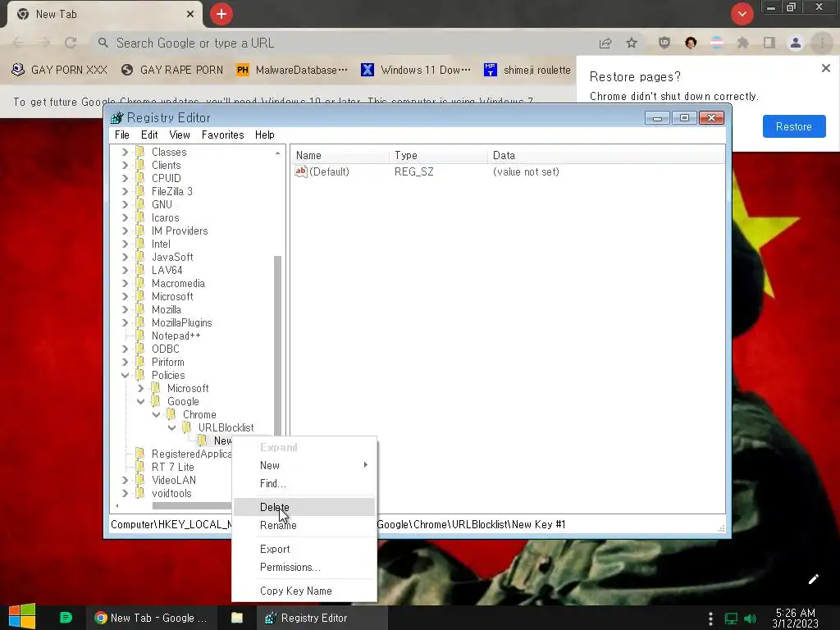Switch to Chrome New Tab taskbar button

point(151,618)
